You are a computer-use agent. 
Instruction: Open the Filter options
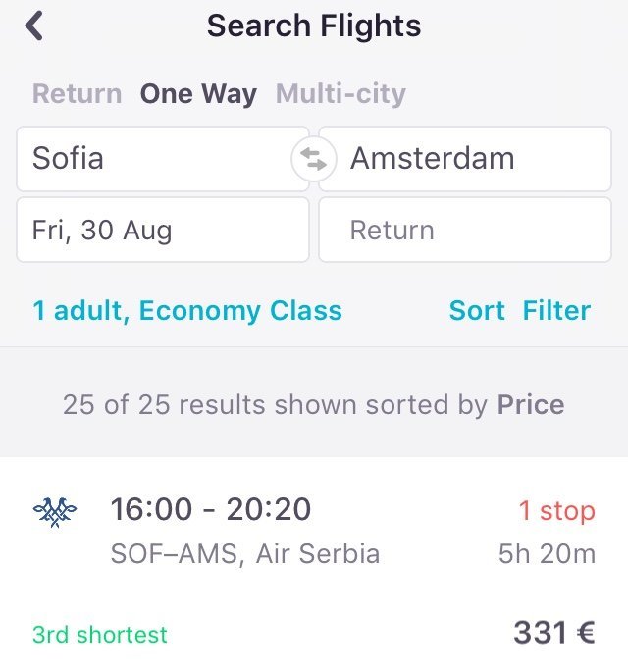point(556,311)
